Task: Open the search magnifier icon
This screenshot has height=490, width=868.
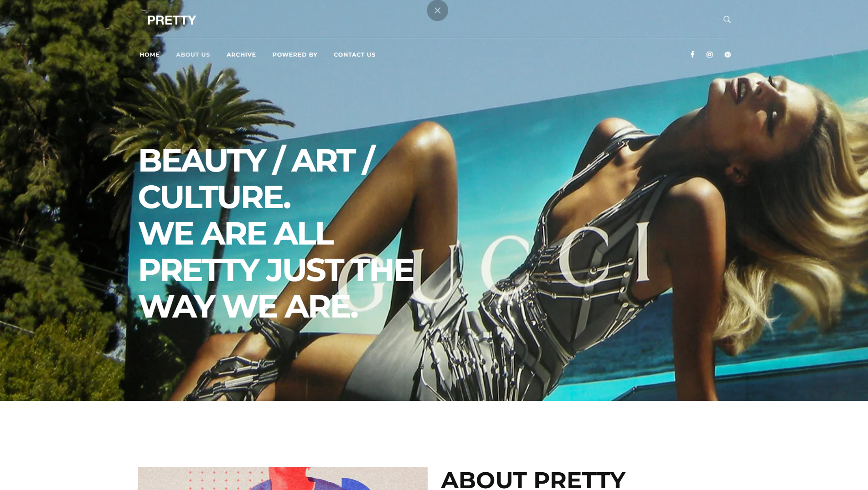Action: tap(727, 19)
